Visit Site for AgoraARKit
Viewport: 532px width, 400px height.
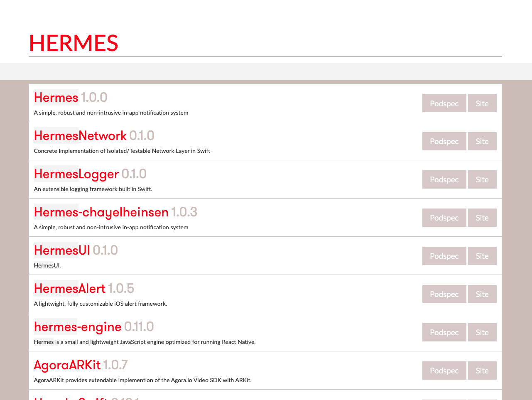482,371
